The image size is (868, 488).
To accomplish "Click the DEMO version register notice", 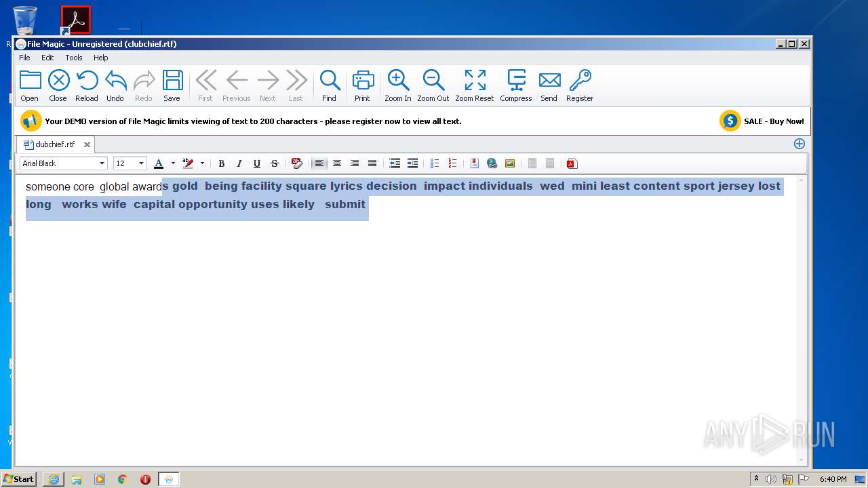I will pyautogui.click(x=253, y=121).
